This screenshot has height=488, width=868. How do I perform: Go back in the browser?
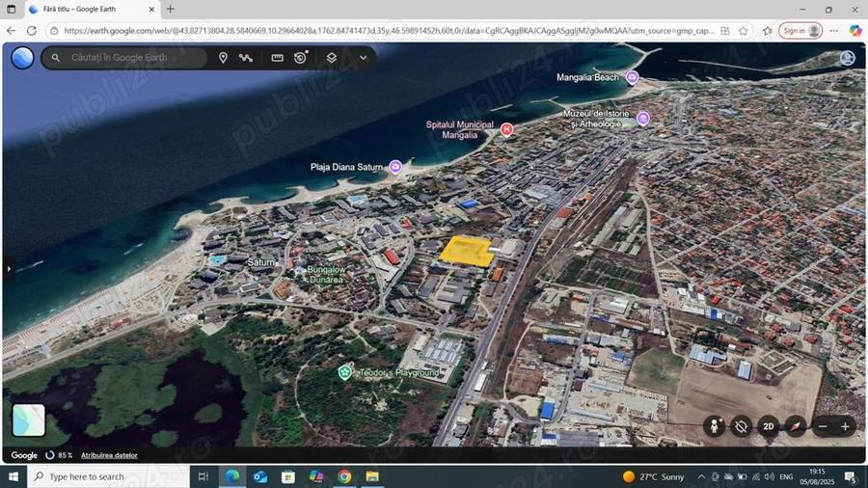tap(11, 31)
